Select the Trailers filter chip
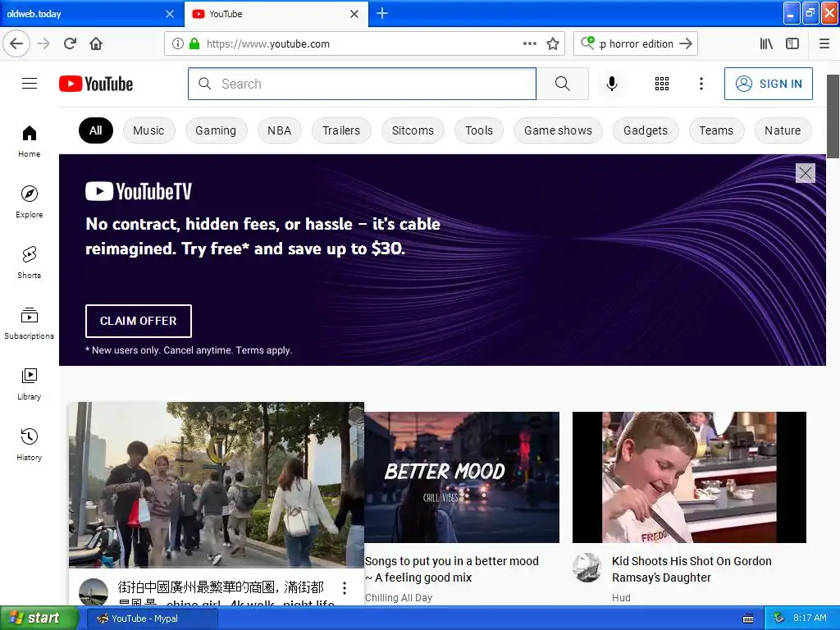The height and width of the screenshot is (630, 840). 341,130
